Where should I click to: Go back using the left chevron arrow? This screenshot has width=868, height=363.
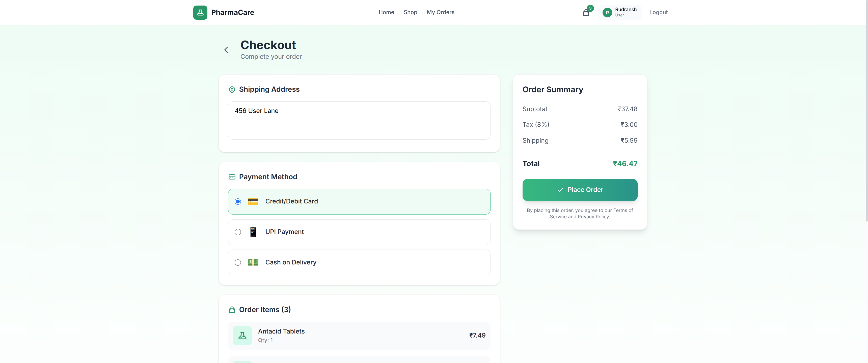226,50
